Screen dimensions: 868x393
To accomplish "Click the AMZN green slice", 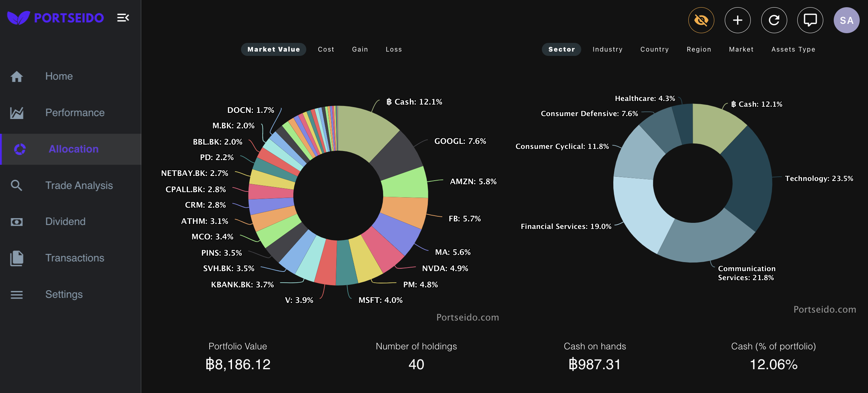I will [x=404, y=183].
